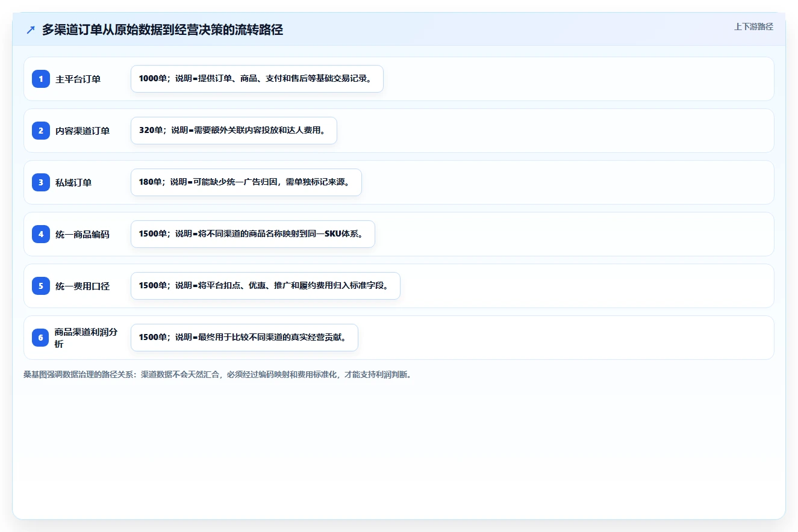Open the 180单 private domain description box
This screenshot has width=798, height=532.
tap(246, 182)
